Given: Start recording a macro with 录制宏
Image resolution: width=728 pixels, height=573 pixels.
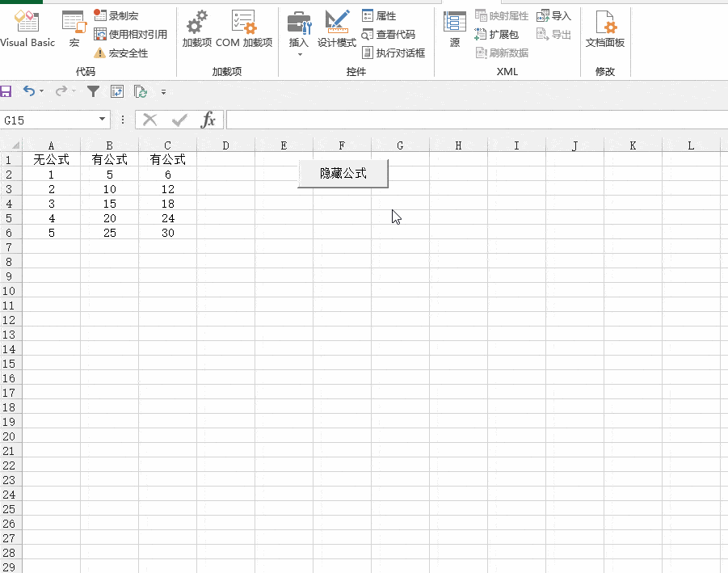Looking at the screenshot, I should pos(116,16).
